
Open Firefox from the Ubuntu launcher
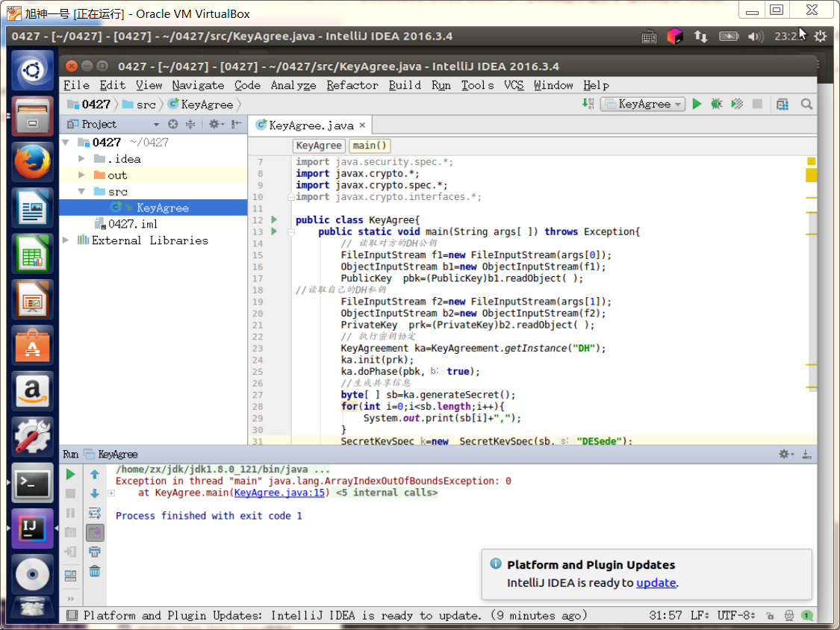(x=33, y=162)
